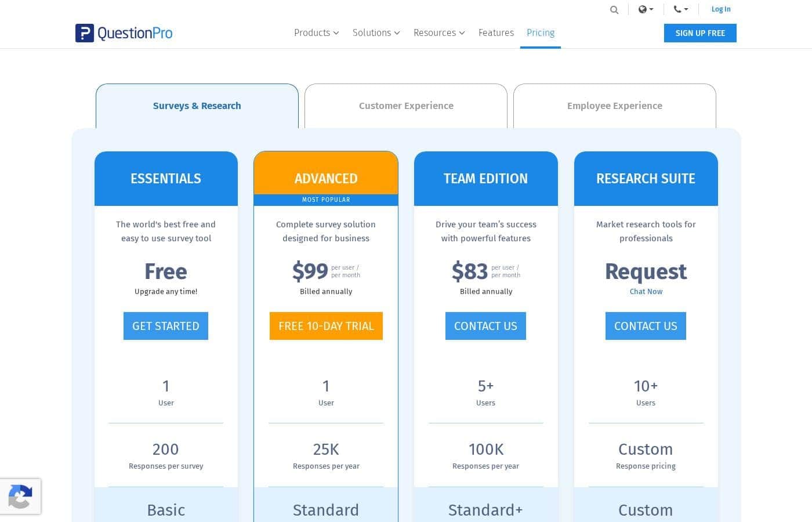Viewport: 812px width, 522px height.
Task: Go to the Features page
Action: (x=496, y=33)
